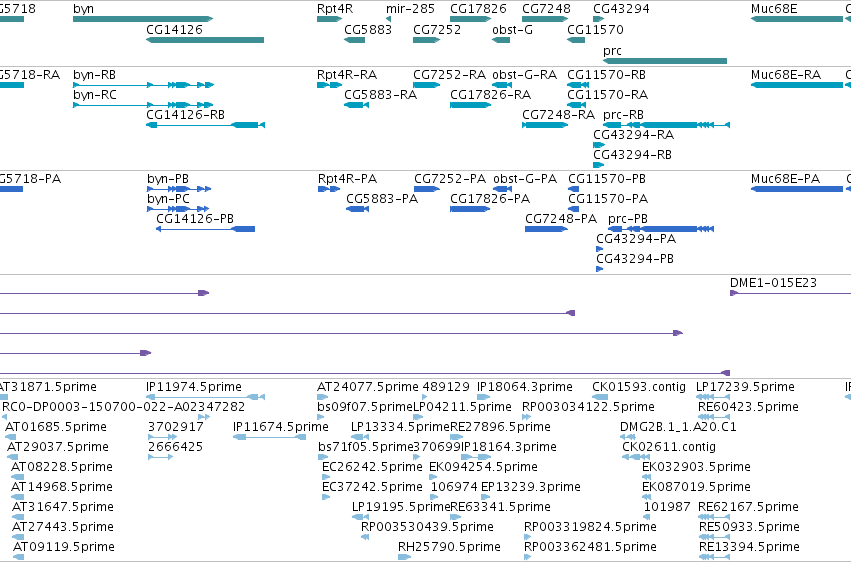Select the IP18064.3prime EST
This screenshot has width=851, height=562.
[484, 397]
